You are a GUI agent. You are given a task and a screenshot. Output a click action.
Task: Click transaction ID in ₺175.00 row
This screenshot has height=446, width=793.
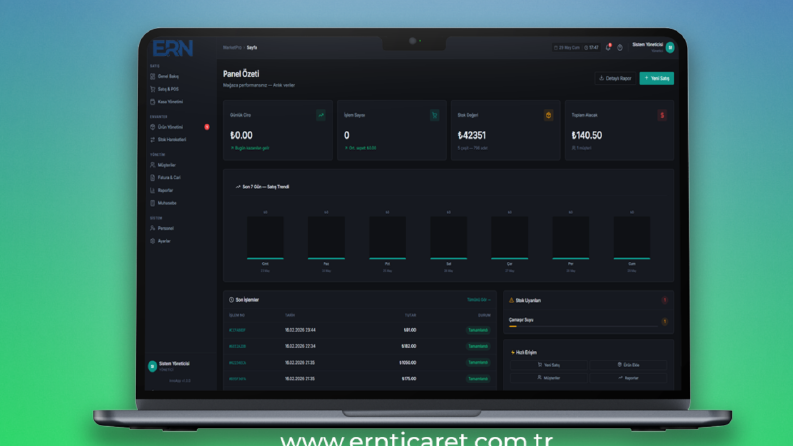click(x=237, y=379)
